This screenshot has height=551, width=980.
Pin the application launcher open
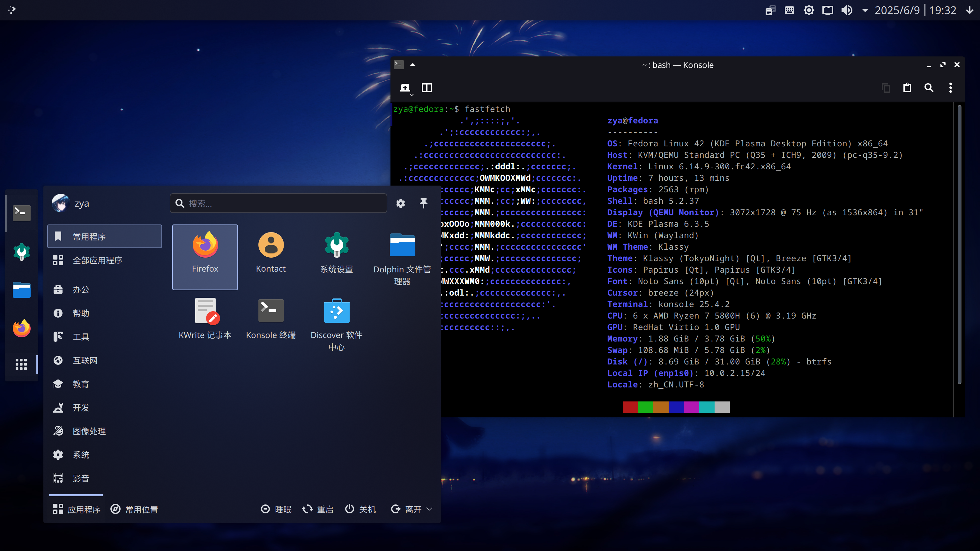423,203
